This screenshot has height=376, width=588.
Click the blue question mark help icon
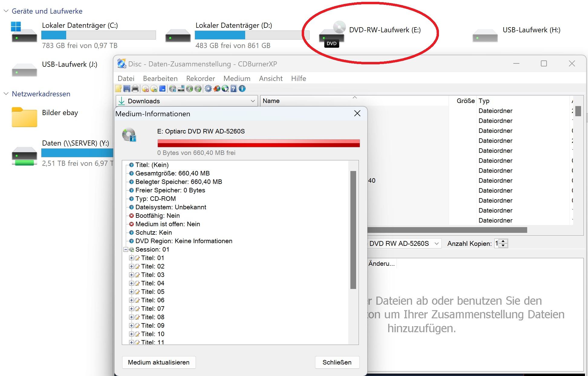233,88
